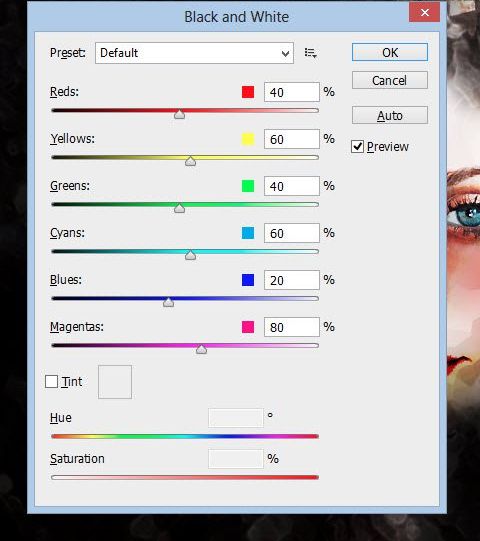This screenshot has width=480, height=541.
Task: Click the green color swatch
Action: [x=248, y=186]
